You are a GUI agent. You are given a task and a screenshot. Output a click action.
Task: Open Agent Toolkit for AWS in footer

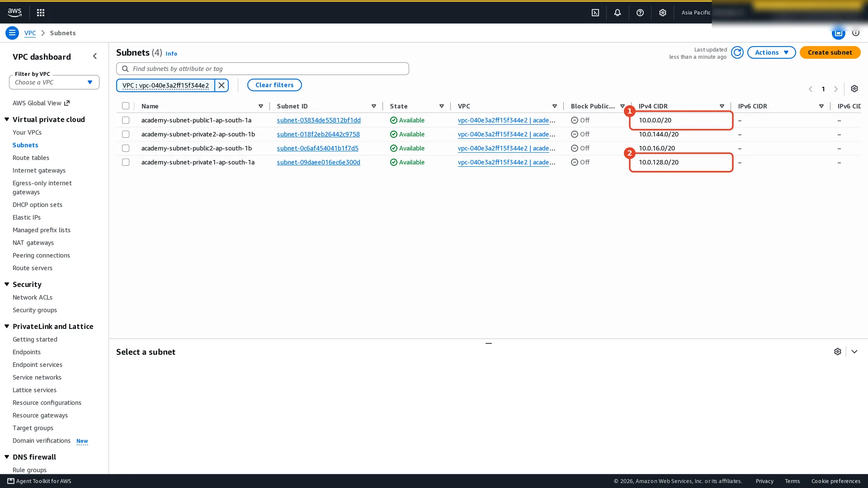click(39, 481)
